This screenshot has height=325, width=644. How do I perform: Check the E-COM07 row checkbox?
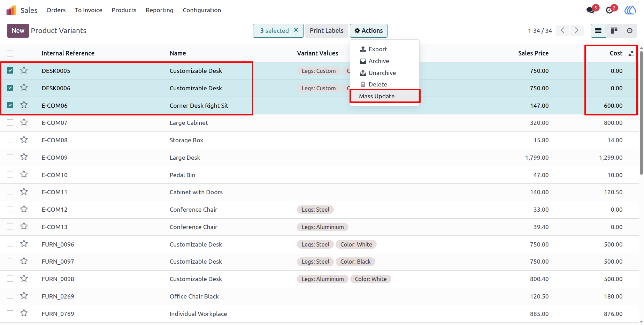tap(10, 122)
